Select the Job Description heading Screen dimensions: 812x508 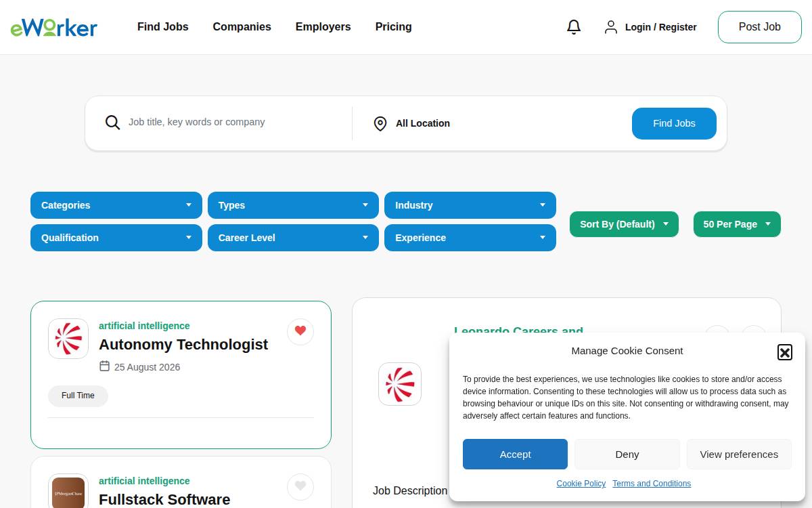pyautogui.click(x=410, y=490)
